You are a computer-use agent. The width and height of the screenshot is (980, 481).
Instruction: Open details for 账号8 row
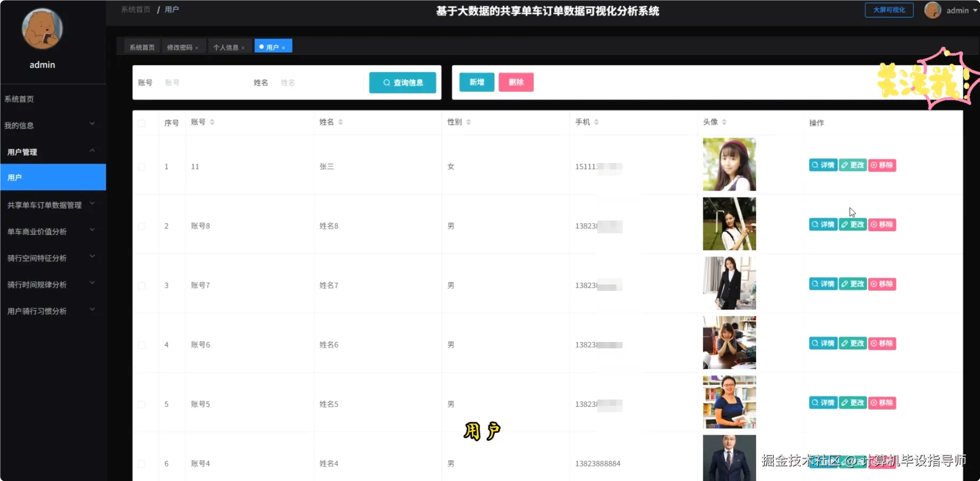(x=823, y=225)
